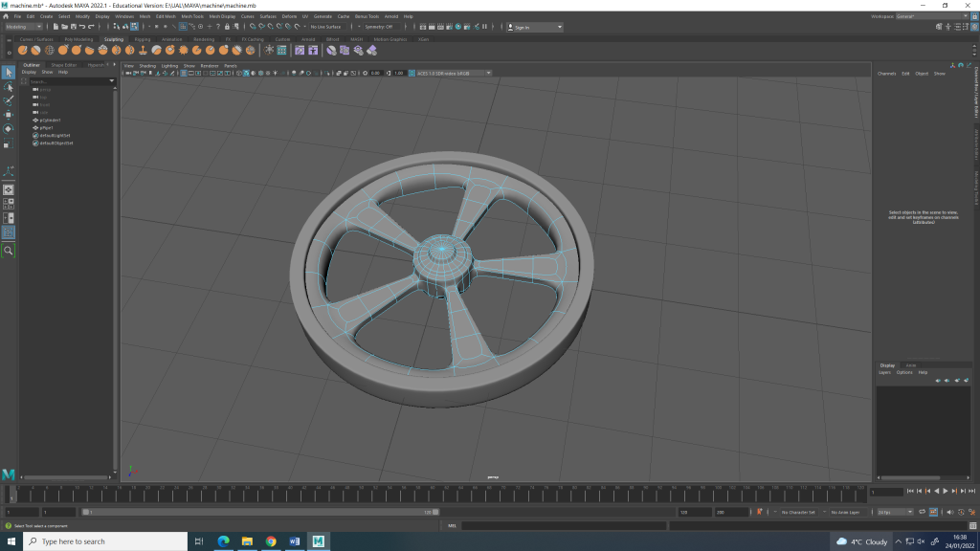Save the scene icon
980x551 pixels.
click(x=73, y=27)
